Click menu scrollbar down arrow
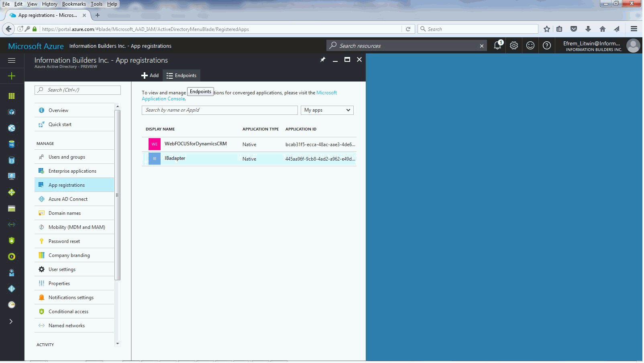The width and height of the screenshot is (644, 363). point(118,344)
